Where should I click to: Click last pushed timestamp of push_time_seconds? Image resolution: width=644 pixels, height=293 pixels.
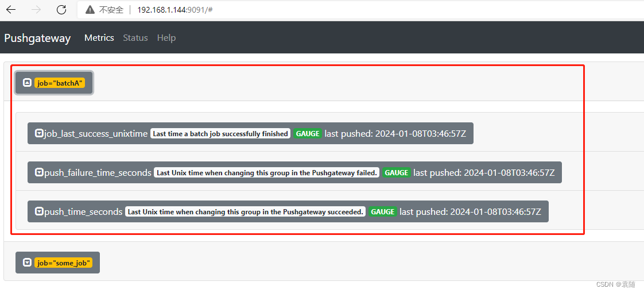[470, 211]
